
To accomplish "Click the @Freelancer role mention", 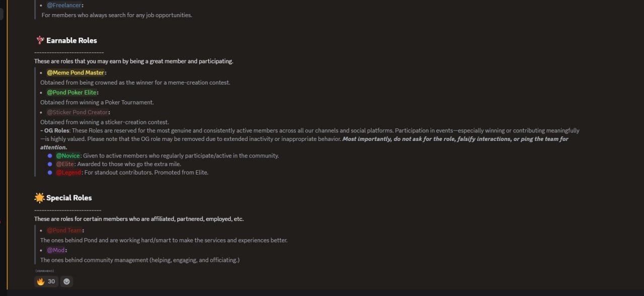I will (64, 5).
